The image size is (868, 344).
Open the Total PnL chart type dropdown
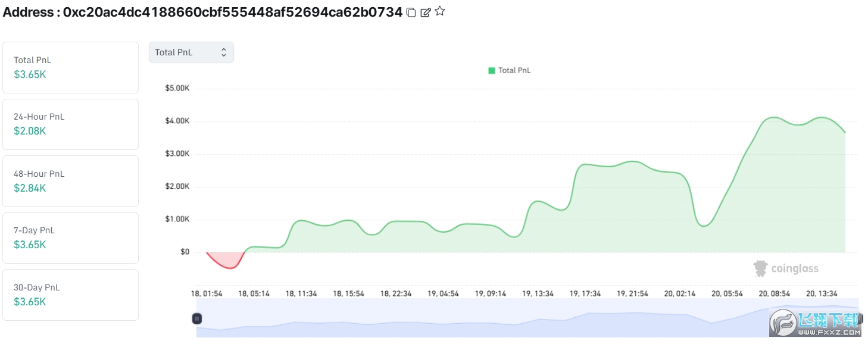[x=191, y=52]
